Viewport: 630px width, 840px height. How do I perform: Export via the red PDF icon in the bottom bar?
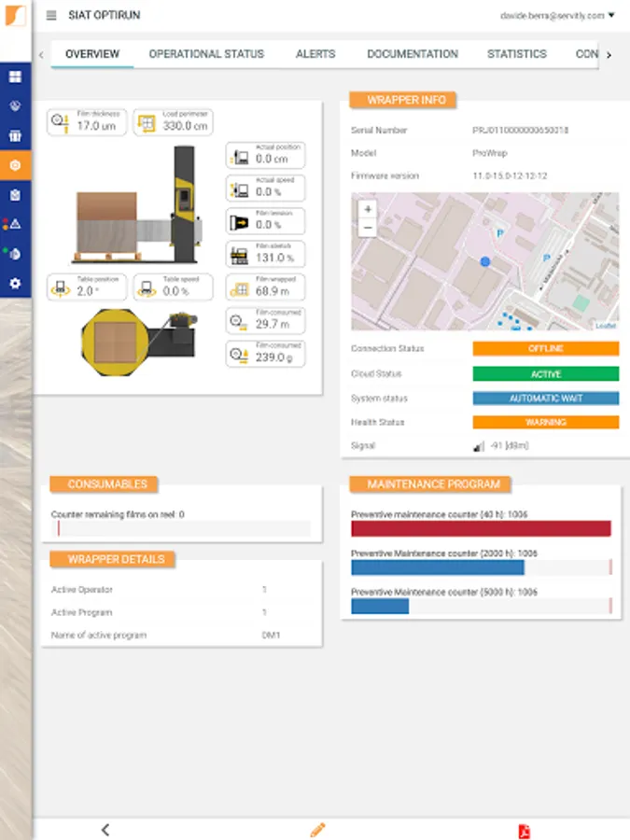[x=524, y=831]
